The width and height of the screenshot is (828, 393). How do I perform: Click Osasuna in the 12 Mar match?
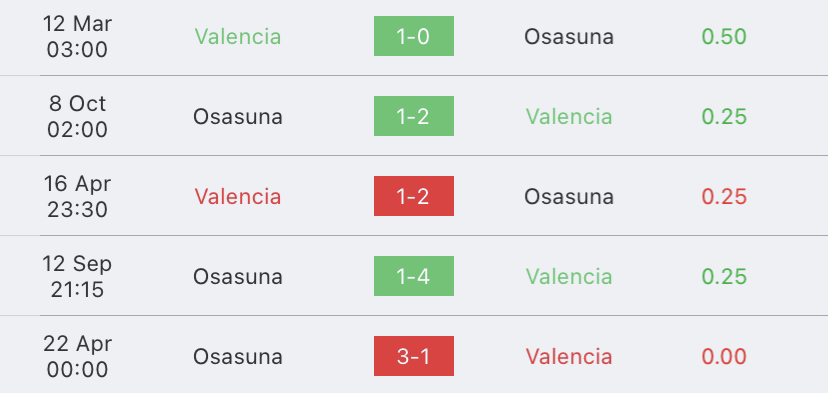coord(569,36)
